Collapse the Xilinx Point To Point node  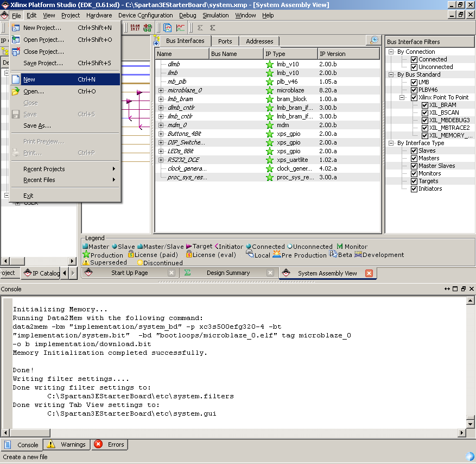[x=402, y=98]
